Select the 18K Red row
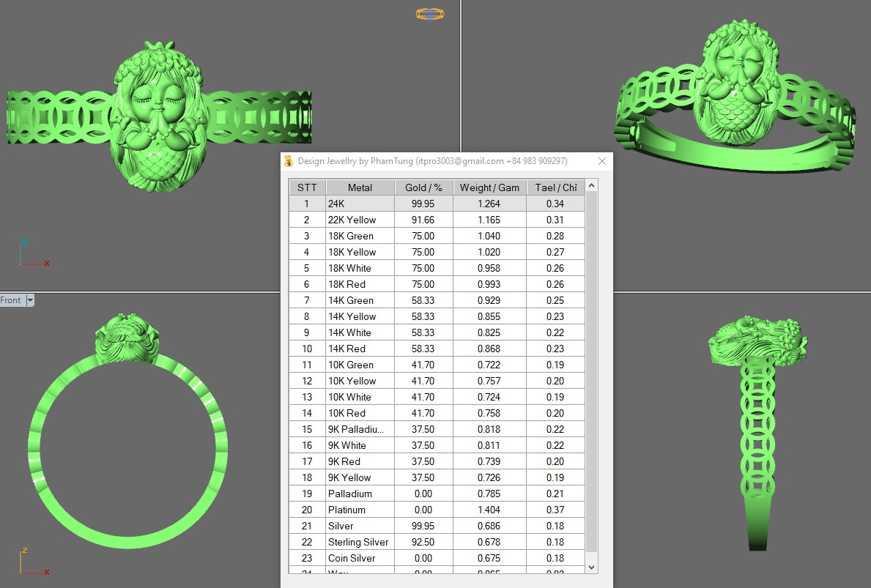The height and width of the screenshot is (588, 871). pos(437,284)
